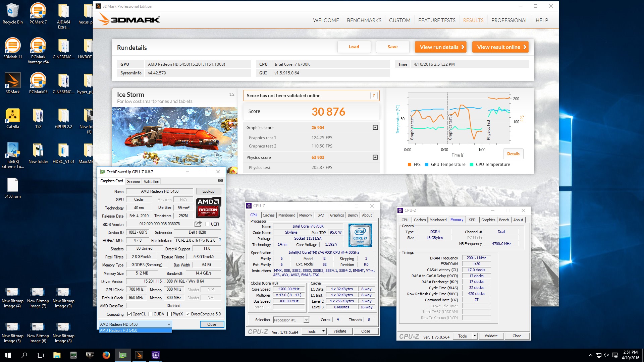The image size is (644, 362).
Task: Collapse the Graphics score section
Action: click(375, 127)
